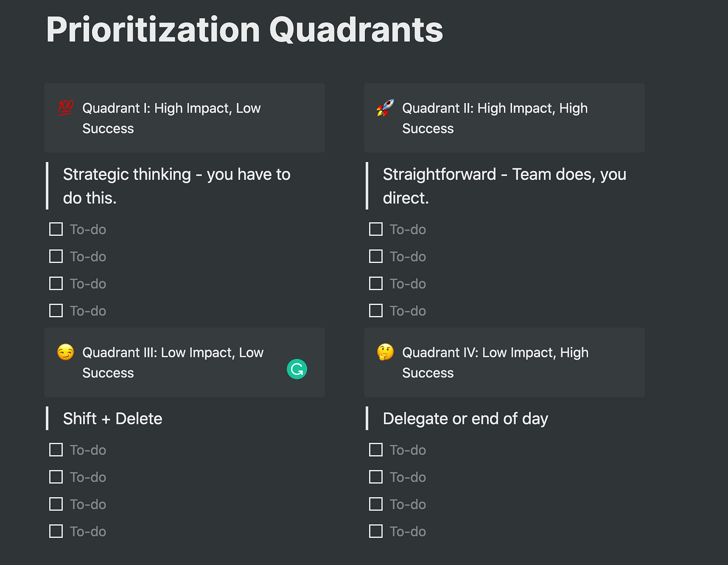Tick the last To-do checkbox under Delegate or end of day
The height and width of the screenshot is (565, 728).
pos(375,531)
